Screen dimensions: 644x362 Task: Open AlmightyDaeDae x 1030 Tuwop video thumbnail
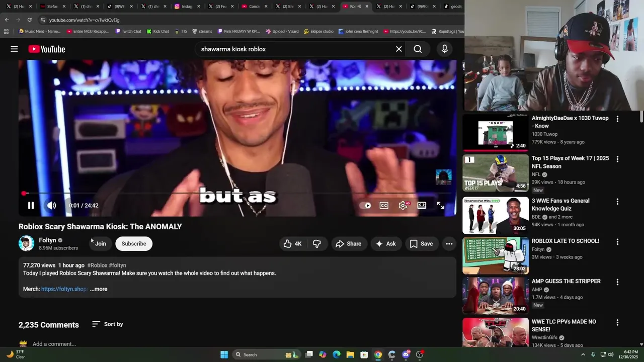(x=495, y=133)
